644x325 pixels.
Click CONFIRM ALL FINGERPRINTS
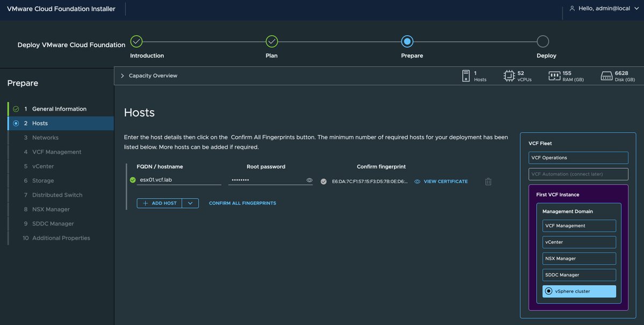243,203
